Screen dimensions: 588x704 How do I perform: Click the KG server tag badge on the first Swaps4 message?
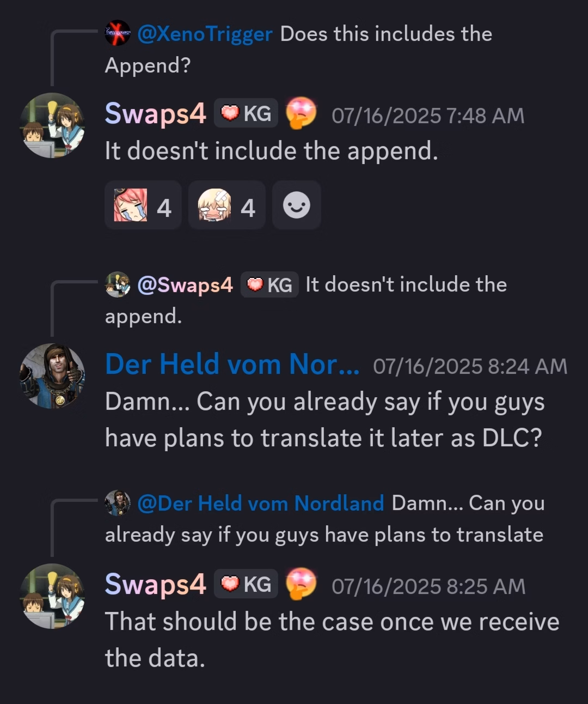point(246,113)
